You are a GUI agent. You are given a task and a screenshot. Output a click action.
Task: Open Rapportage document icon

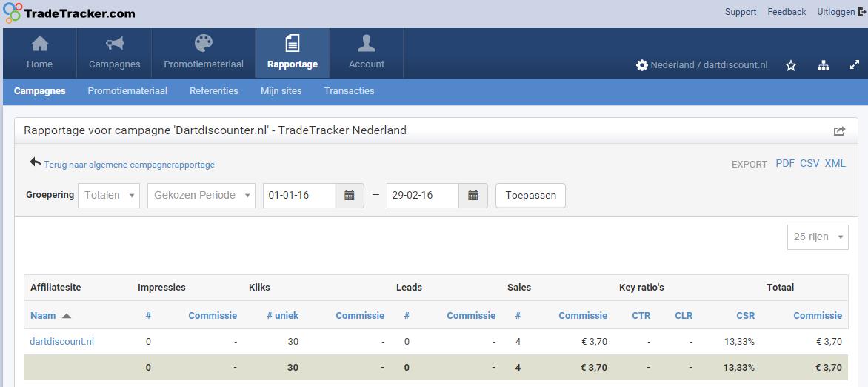293,43
